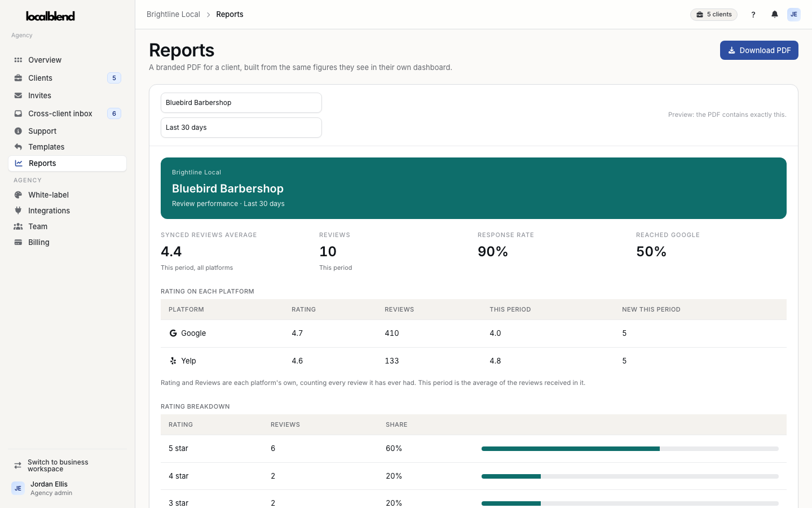812x508 pixels.
Task: Click Google reviews count 410
Action: coord(392,333)
